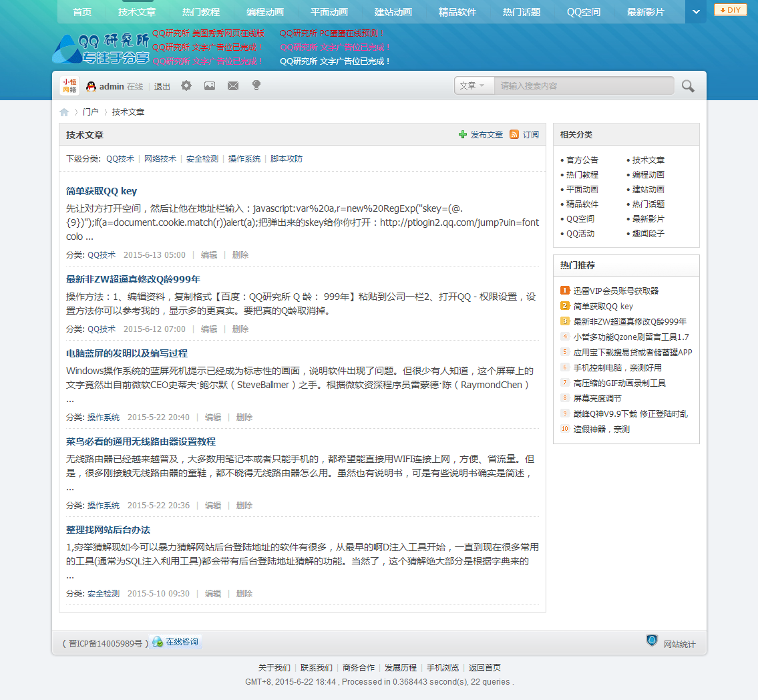This screenshot has width=758, height=700.
Task: Open 趣闻段子 in related categories
Action: [648, 234]
